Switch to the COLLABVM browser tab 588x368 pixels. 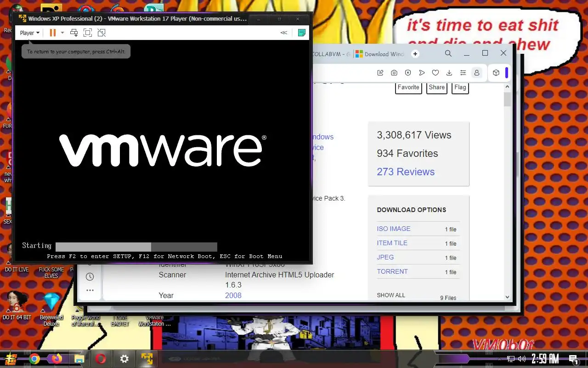tap(330, 54)
